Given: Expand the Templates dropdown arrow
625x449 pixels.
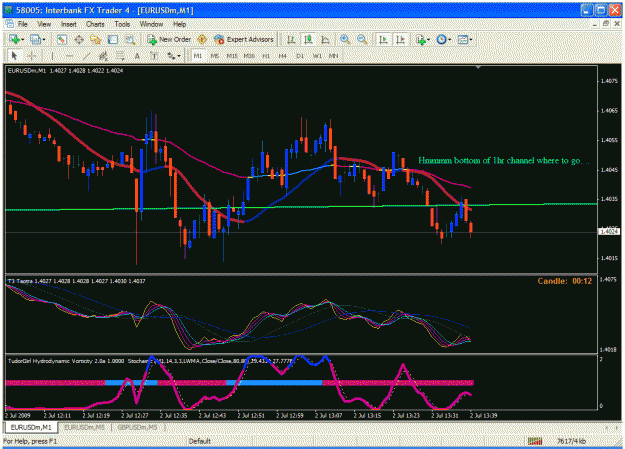Looking at the screenshot, I should pyautogui.click(x=471, y=39).
